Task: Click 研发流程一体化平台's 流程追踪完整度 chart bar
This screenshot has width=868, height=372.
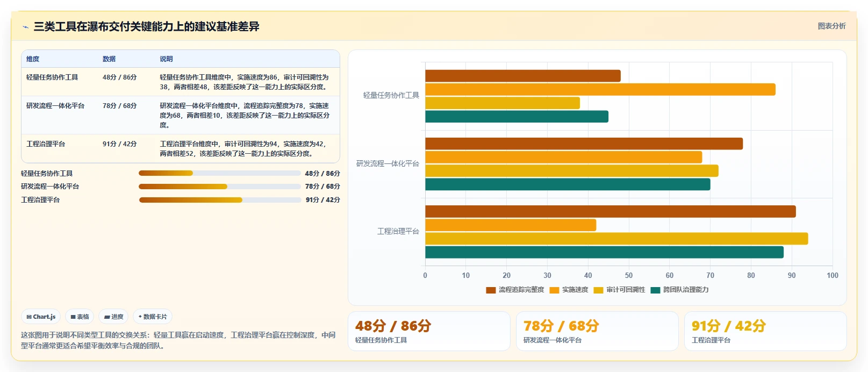Action: click(x=584, y=144)
